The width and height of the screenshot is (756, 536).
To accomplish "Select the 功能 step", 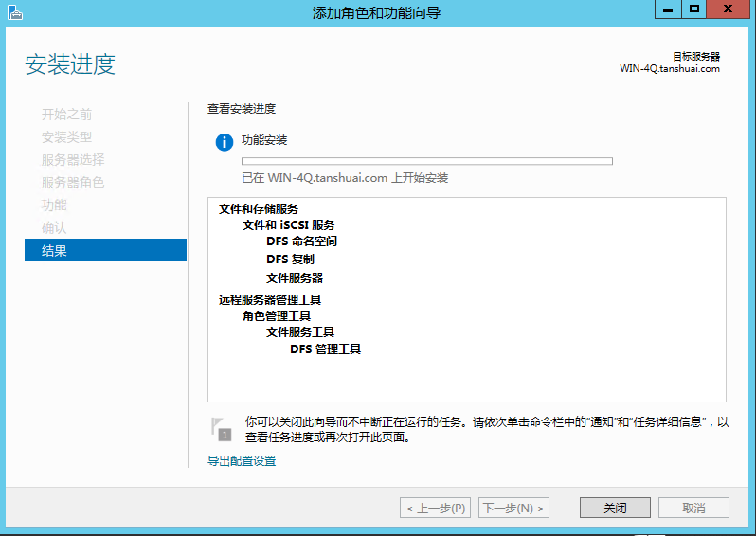I will pos(54,205).
